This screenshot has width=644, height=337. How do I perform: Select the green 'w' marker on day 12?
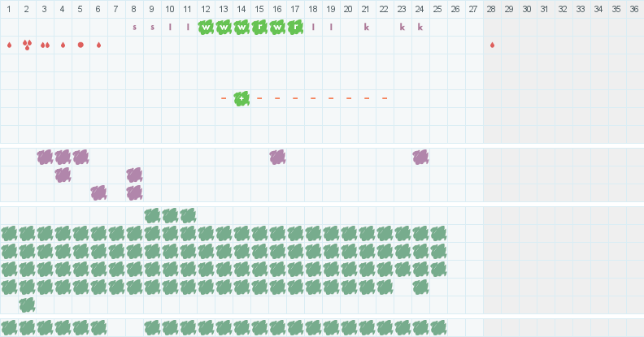(x=206, y=27)
